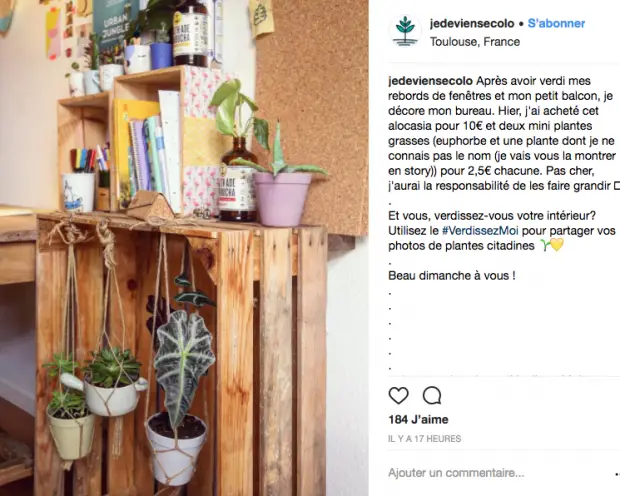Click the Urban Jungle book in the photo
Screen dimensions: 620x496
[x=115, y=26]
